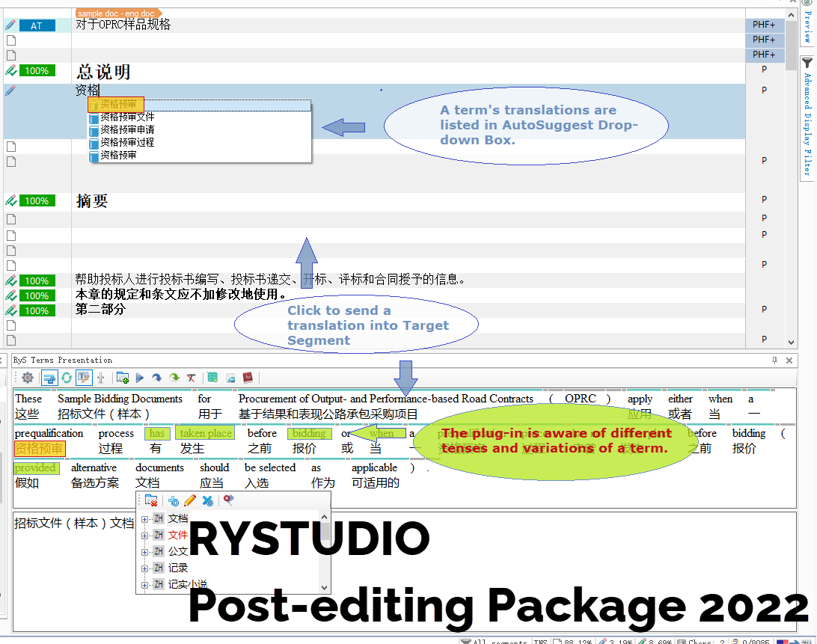817x644 pixels.
Task: Click the highlighted word 'has'
Action: coord(156,433)
